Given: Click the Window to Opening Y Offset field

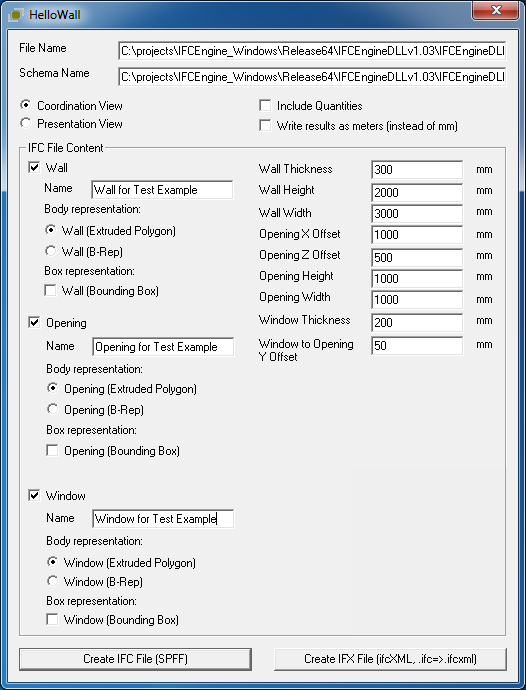Looking at the screenshot, I should tap(417, 345).
